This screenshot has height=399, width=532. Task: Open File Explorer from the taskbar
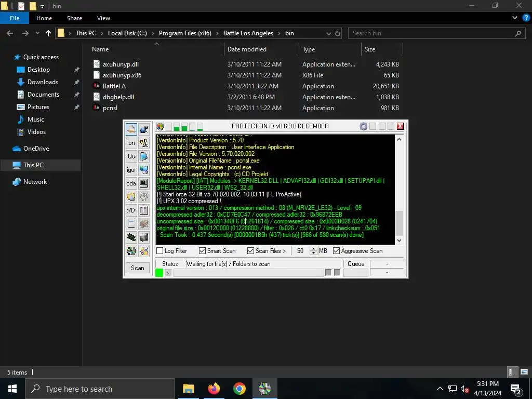click(x=188, y=389)
